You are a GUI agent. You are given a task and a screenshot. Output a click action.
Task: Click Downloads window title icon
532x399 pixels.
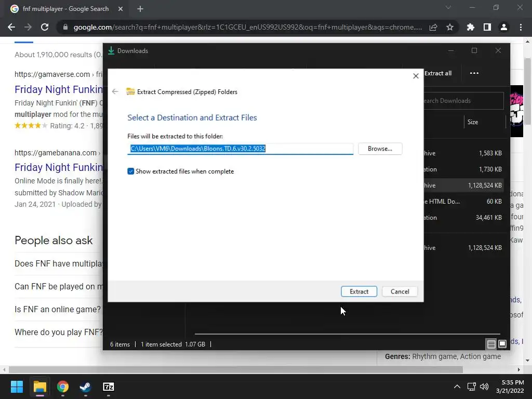click(x=111, y=50)
